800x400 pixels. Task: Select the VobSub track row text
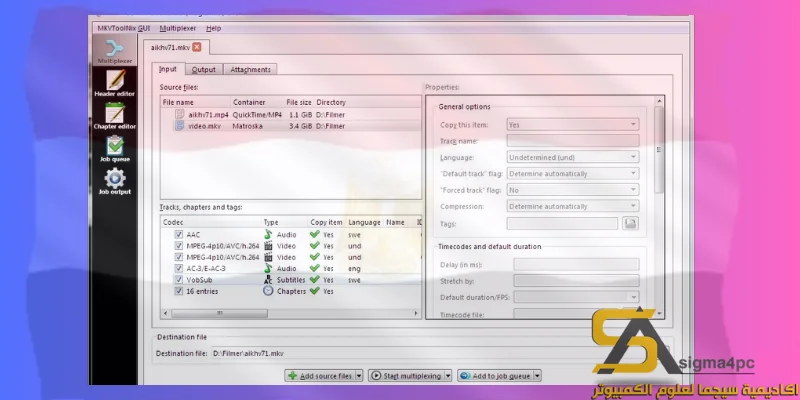pos(199,280)
